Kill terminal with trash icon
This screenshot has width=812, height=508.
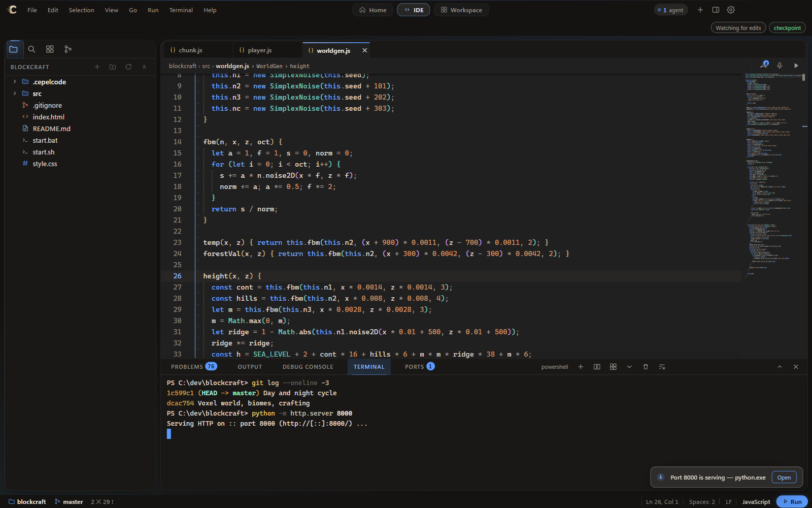pyautogui.click(x=646, y=367)
